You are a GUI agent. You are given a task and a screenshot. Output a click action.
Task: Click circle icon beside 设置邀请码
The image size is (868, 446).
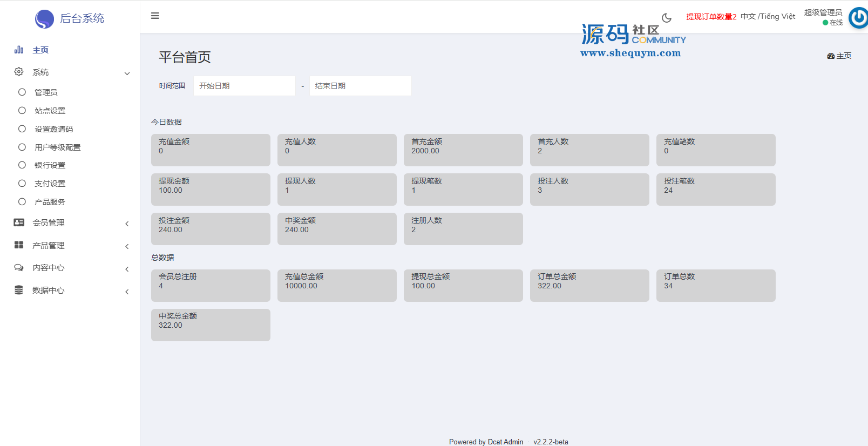(x=22, y=129)
